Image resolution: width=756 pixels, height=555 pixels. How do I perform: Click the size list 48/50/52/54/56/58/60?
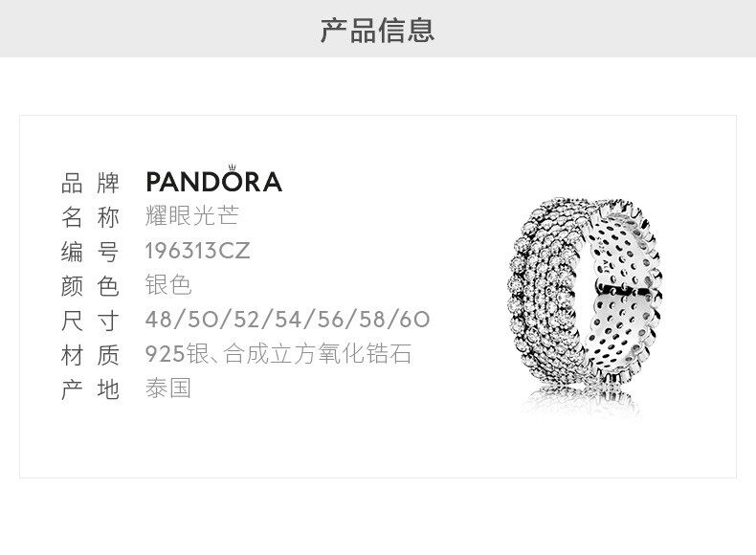pyautogui.click(x=287, y=320)
